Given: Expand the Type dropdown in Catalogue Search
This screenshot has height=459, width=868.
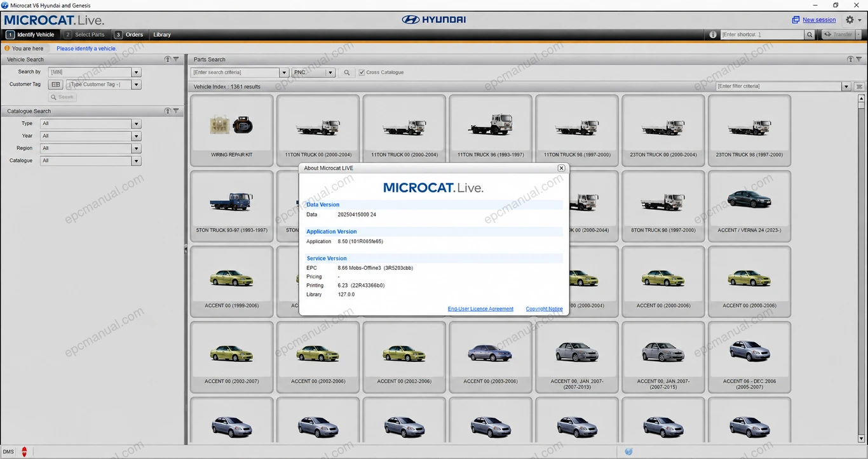Looking at the screenshot, I should 136,124.
